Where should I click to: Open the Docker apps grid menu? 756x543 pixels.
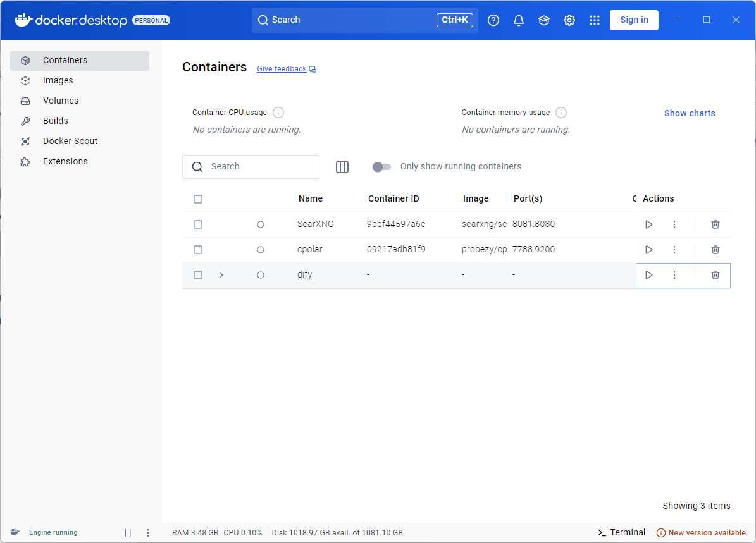(x=595, y=20)
